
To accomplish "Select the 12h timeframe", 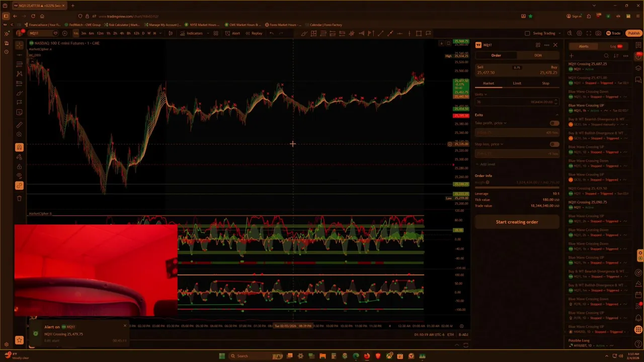I will pos(136,33).
